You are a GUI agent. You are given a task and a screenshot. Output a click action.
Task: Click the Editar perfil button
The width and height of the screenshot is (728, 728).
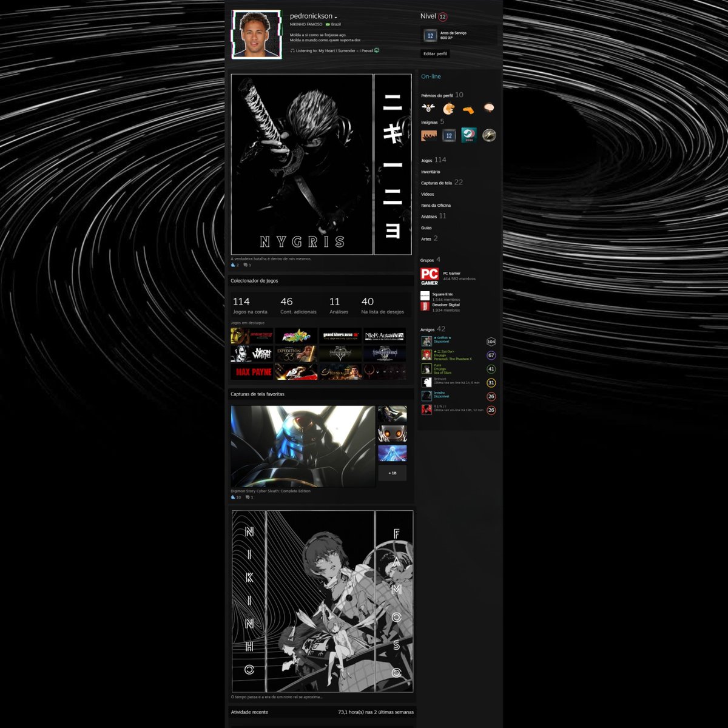pos(435,53)
